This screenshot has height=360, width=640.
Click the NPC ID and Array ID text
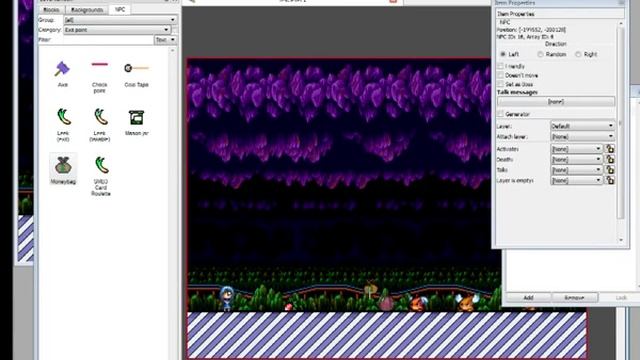[x=525, y=37]
